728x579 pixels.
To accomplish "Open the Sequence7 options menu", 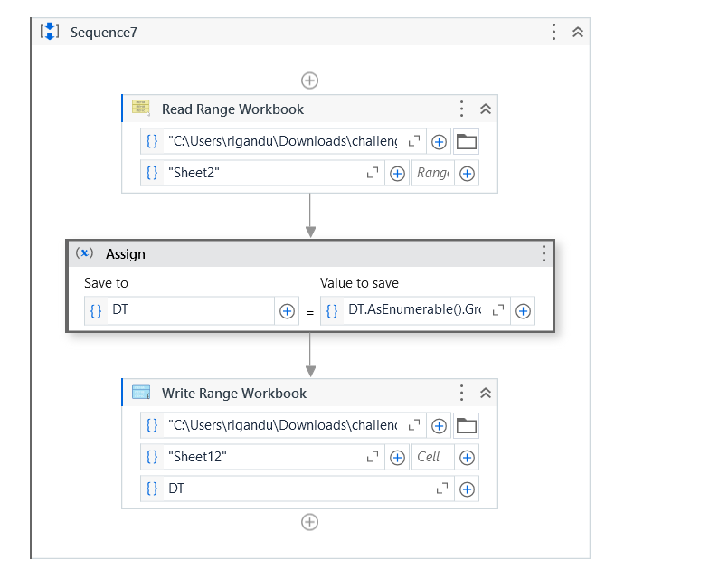I will coord(554,33).
